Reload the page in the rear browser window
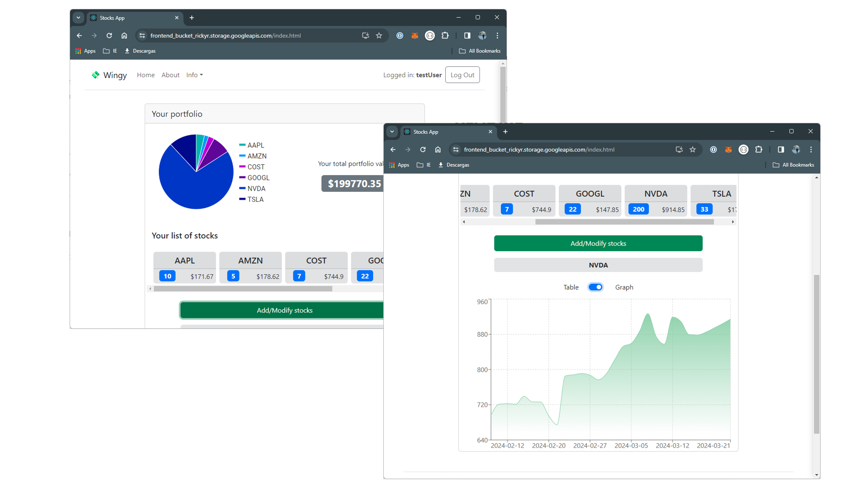The width and height of the screenshot is (868, 488). point(109,35)
